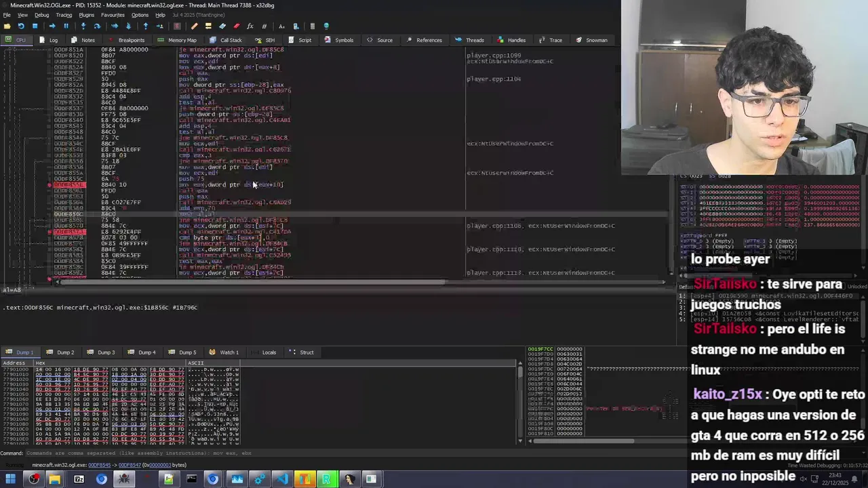Run the program with the arrow icon
Screen dimensions: 868x488
point(52,26)
